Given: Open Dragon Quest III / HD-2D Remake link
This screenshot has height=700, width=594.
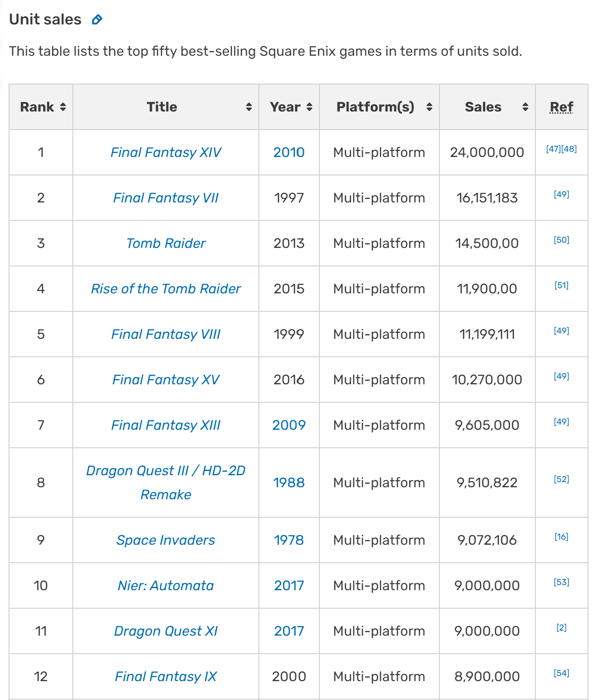Looking at the screenshot, I should point(166,483).
